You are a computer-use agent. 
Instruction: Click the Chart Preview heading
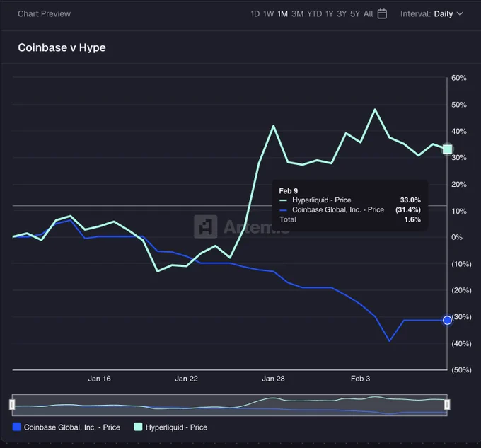(44, 14)
